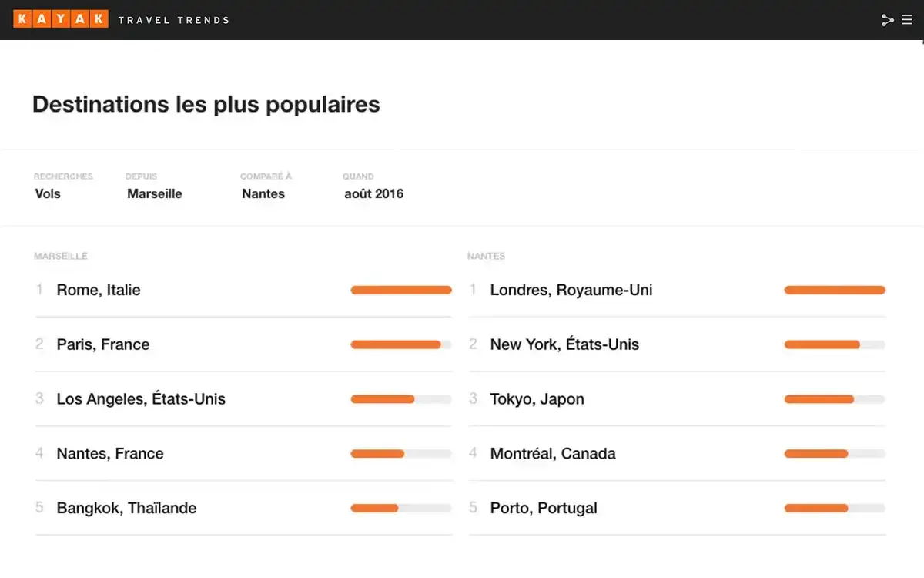
Task: Change the Depuis city Marseille
Action: coord(155,193)
